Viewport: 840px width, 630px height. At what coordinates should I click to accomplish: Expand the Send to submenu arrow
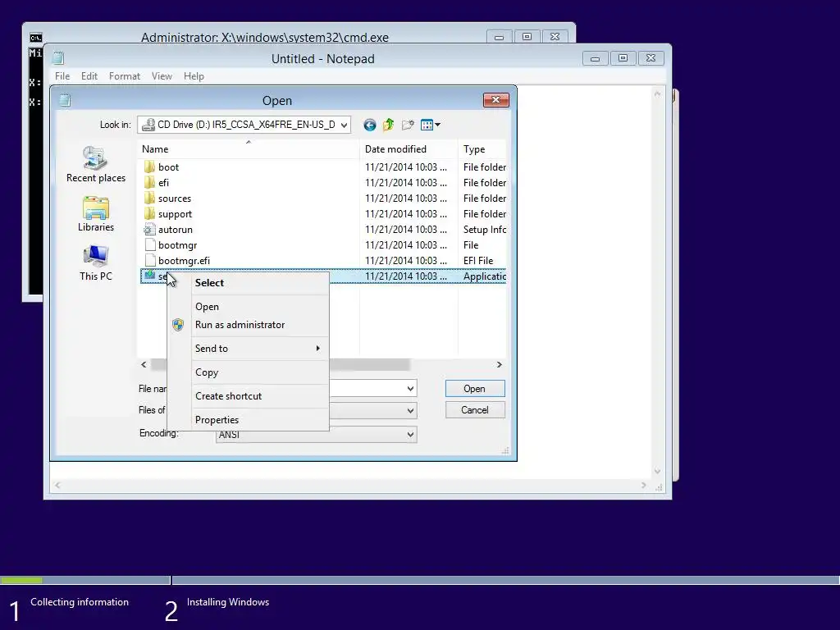[317, 348]
